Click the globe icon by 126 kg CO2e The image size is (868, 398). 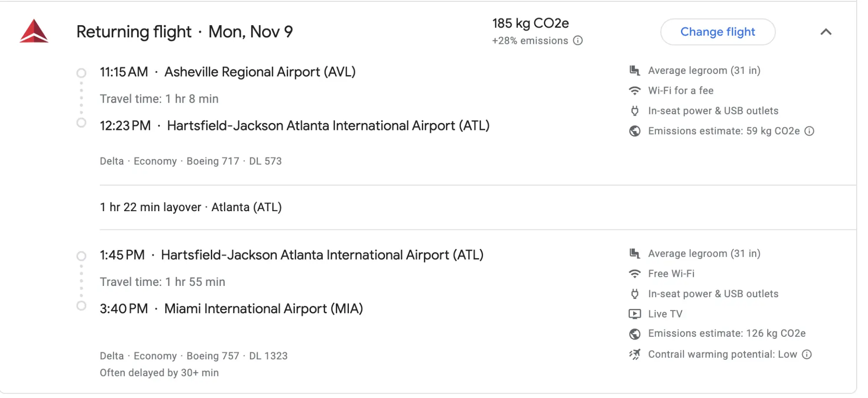pyautogui.click(x=635, y=334)
